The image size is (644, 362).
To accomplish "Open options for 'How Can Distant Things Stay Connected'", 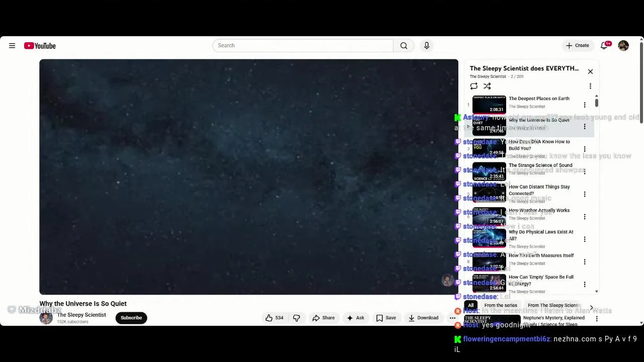I will 585,194.
